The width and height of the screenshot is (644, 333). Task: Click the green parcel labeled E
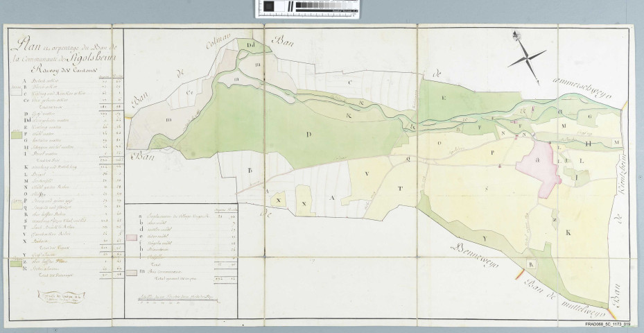444,99
